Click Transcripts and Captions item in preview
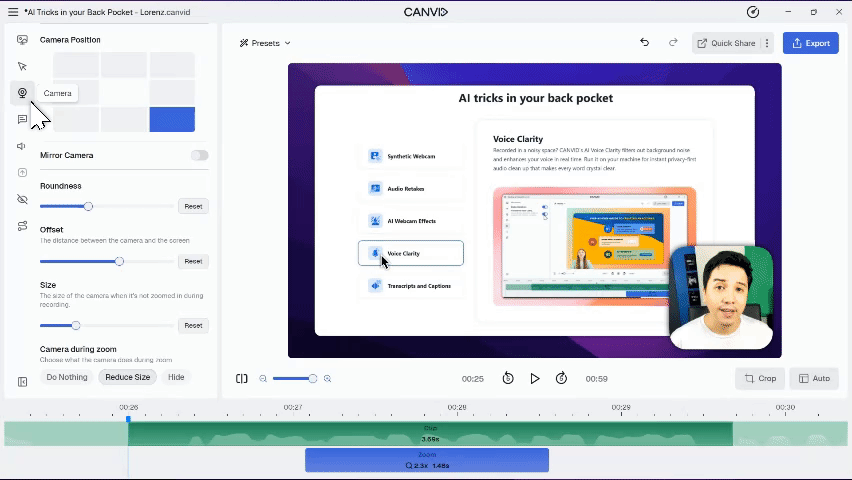 pyautogui.click(x=411, y=286)
